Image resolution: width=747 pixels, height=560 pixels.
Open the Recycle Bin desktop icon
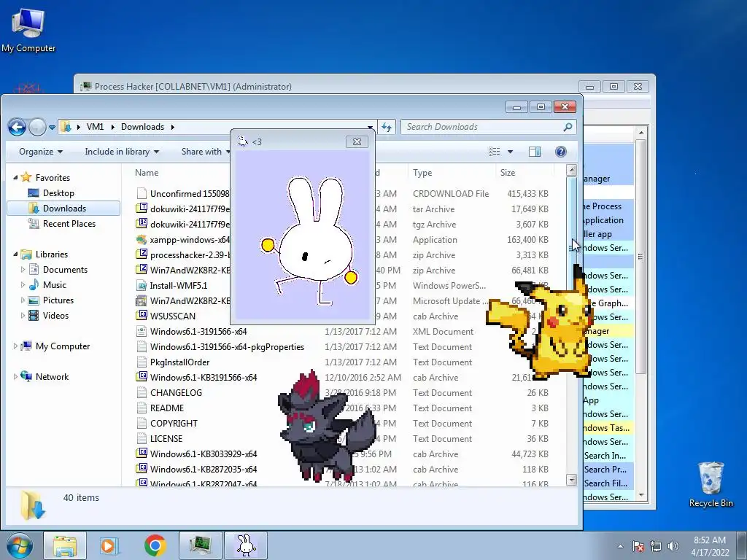coord(711,484)
